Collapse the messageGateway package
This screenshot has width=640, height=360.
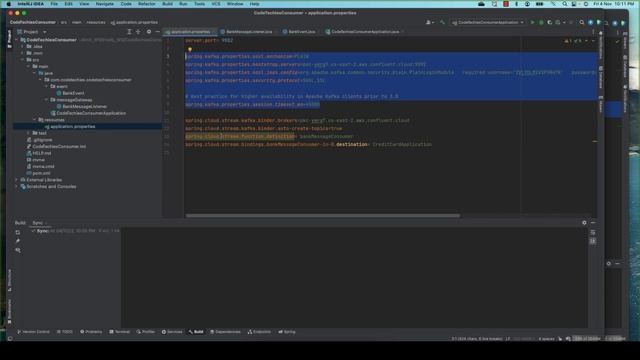tap(47, 100)
